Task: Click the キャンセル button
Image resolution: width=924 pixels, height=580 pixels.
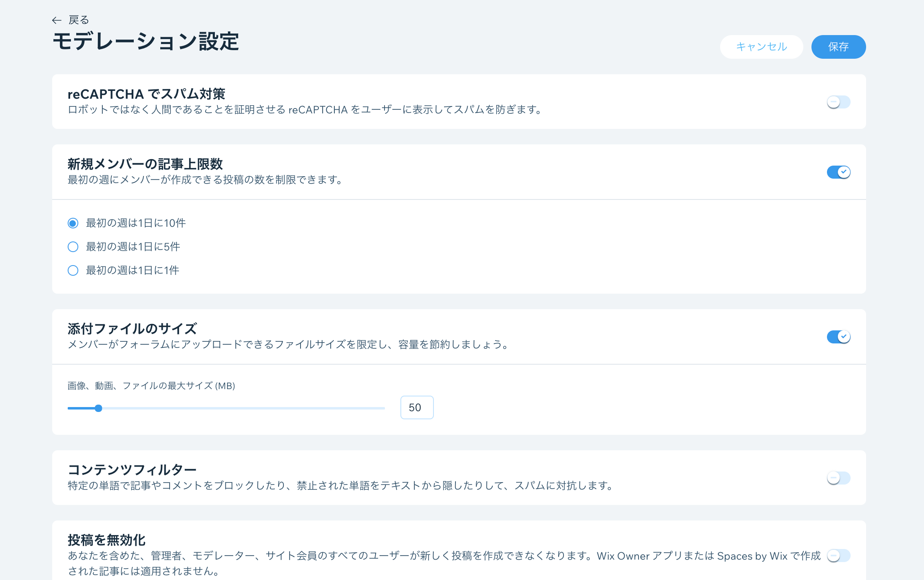Action: (761, 47)
